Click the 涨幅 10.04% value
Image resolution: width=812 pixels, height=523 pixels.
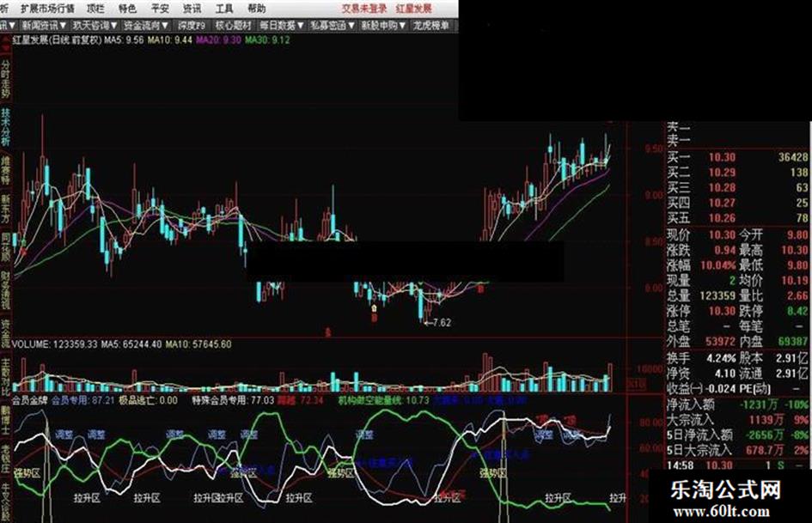[717, 265]
